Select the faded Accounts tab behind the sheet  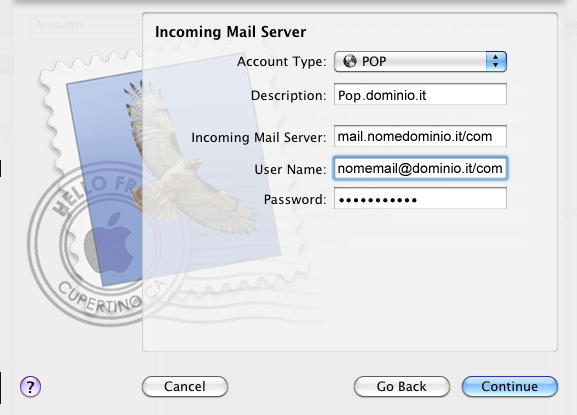tap(59, 25)
